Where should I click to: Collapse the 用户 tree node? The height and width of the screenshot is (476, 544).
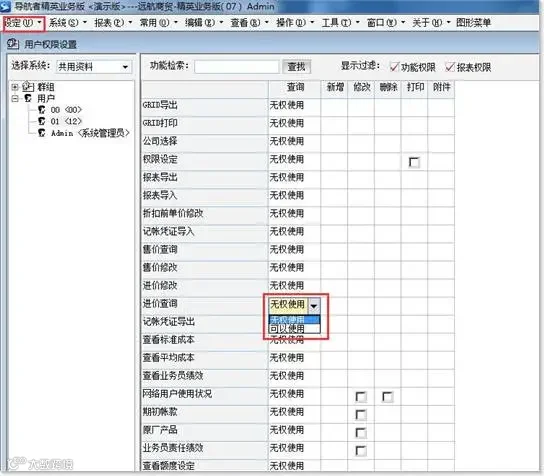click(x=15, y=99)
